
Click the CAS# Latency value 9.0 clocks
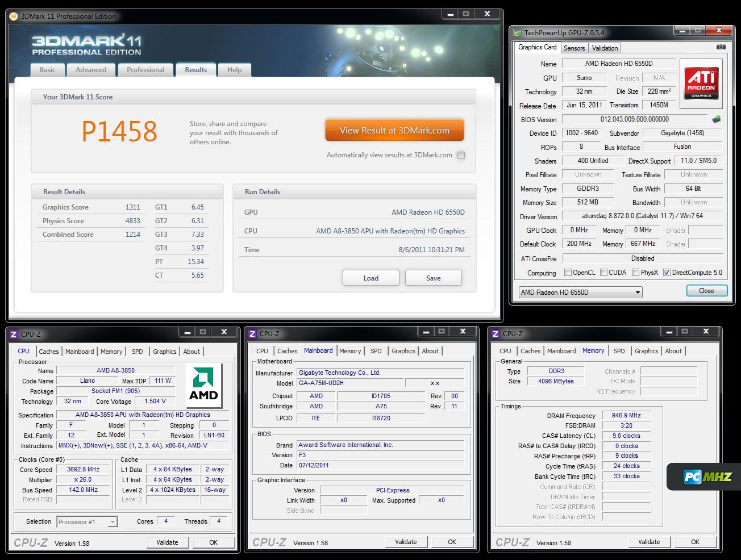pyautogui.click(x=626, y=436)
